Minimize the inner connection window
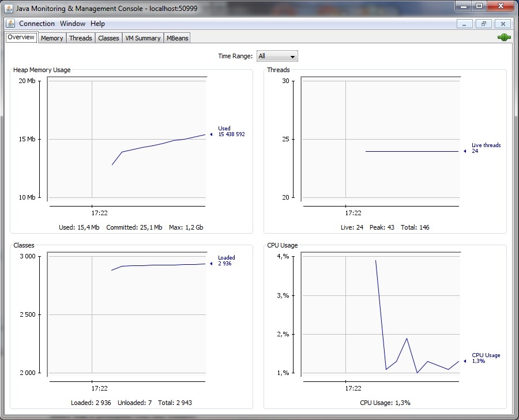The width and height of the screenshot is (519, 420). pos(465,24)
